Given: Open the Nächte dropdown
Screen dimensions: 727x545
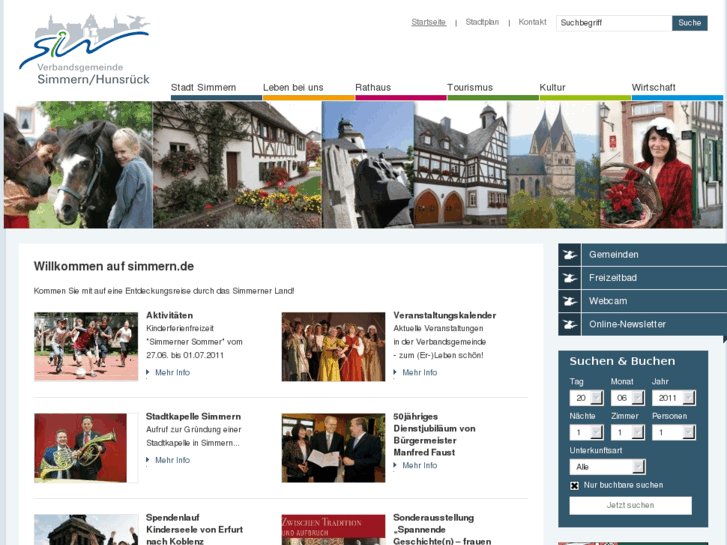Looking at the screenshot, I should 587,432.
